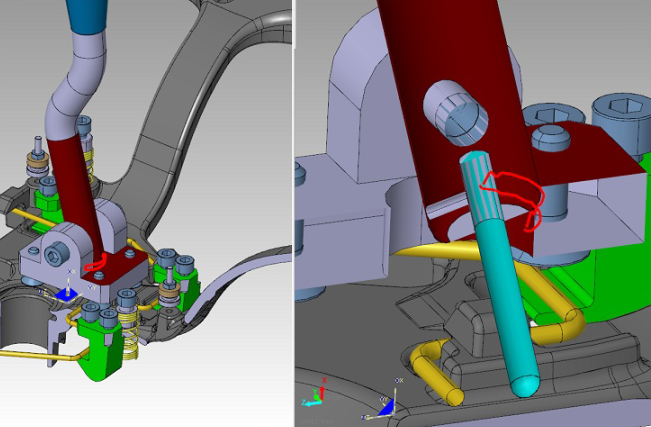Click the red freehand markup in left view
The height and width of the screenshot is (427, 651).
[96, 266]
